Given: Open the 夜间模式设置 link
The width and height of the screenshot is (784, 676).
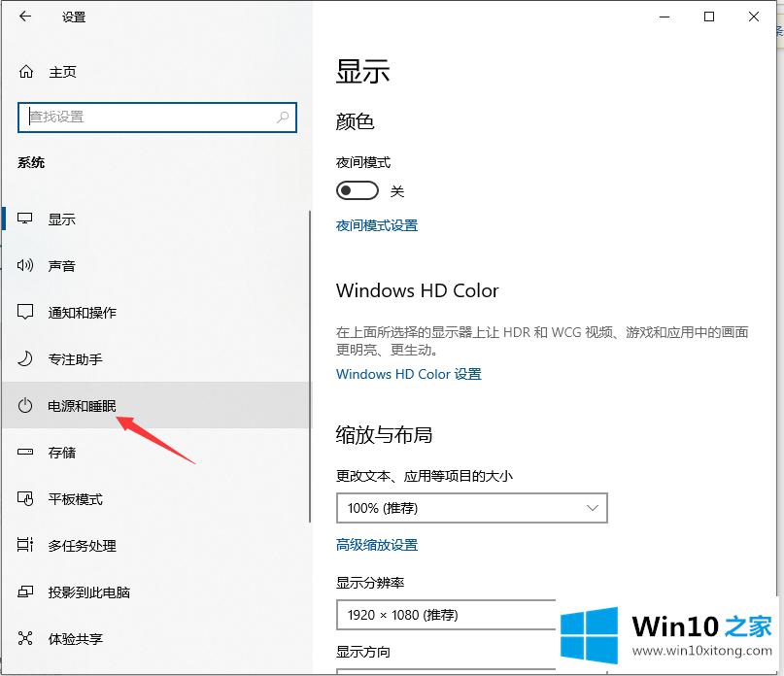Looking at the screenshot, I should (377, 225).
